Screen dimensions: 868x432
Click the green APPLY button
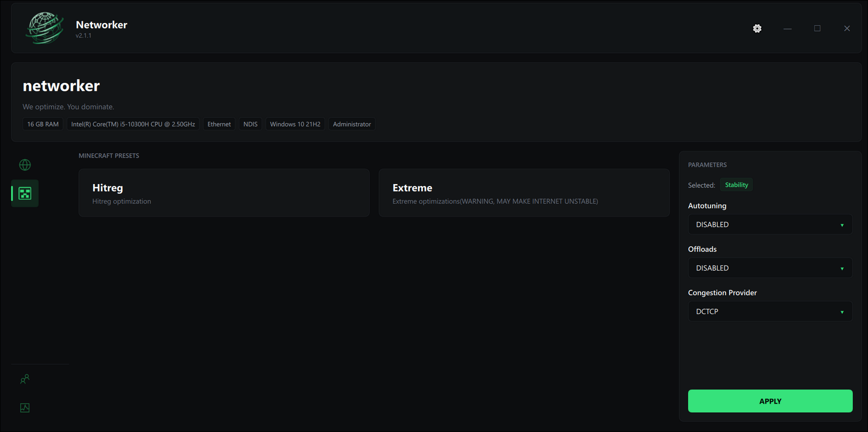[x=770, y=401]
